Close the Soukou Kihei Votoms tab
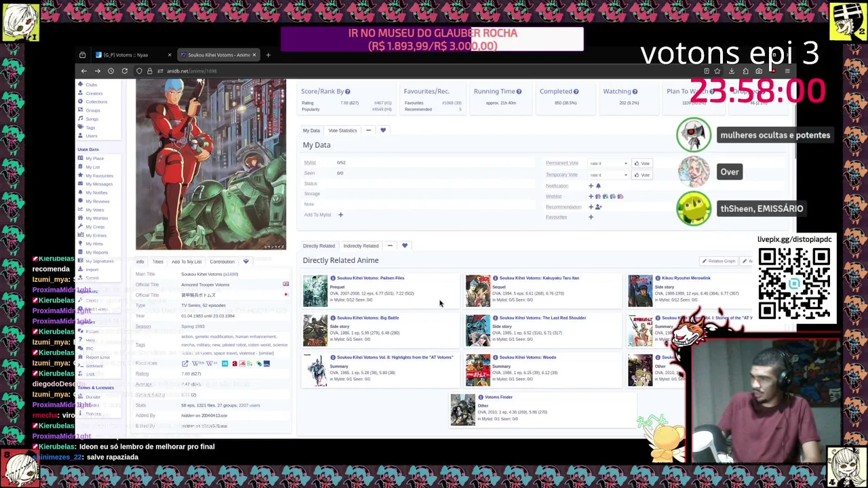 254,55
